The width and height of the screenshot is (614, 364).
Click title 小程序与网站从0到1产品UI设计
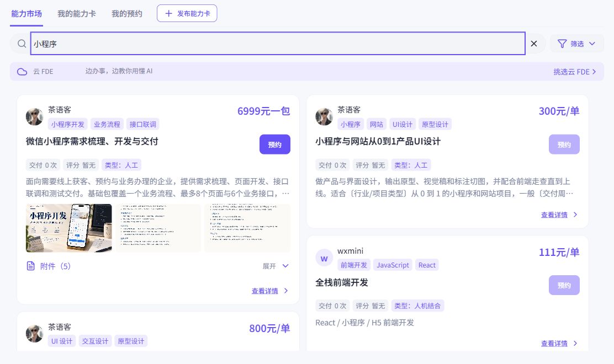click(x=378, y=142)
